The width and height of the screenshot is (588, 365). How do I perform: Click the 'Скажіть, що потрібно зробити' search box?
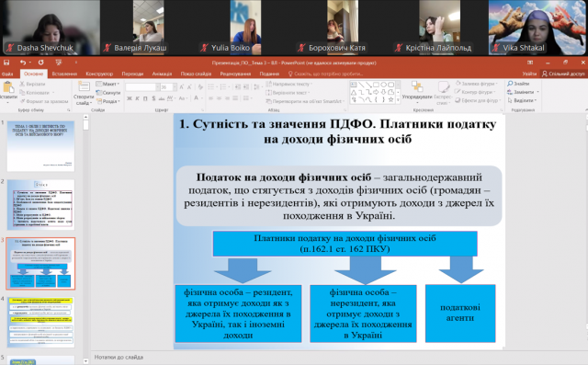[325, 74]
